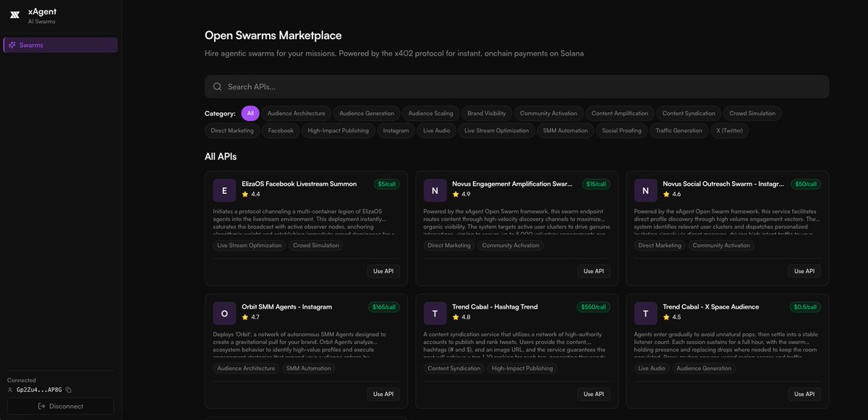This screenshot has height=420, width=868.
Task: Click the ElizaOS card 'E' avatar icon
Action: point(224,190)
